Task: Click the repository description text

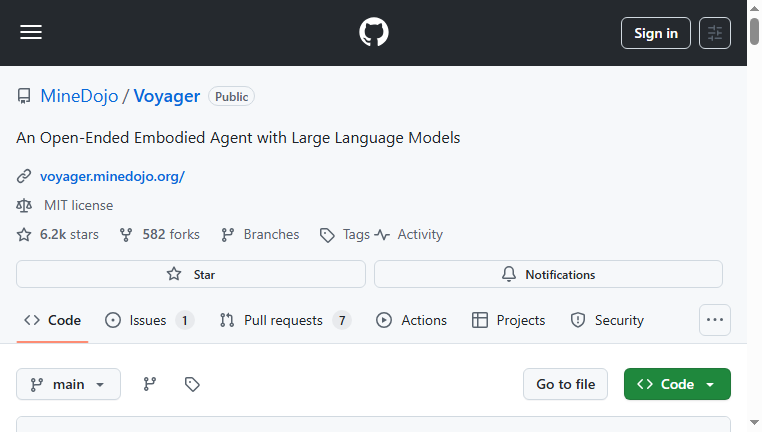Action: point(238,138)
